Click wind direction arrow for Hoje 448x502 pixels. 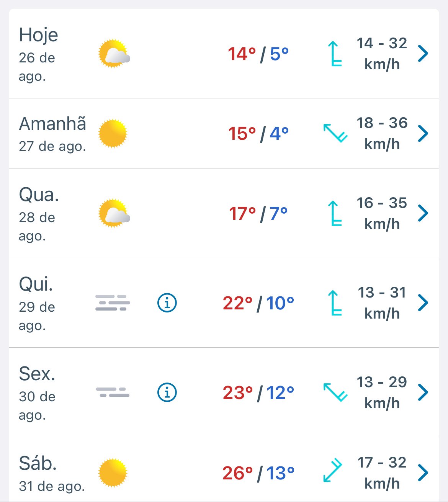pos(335,54)
